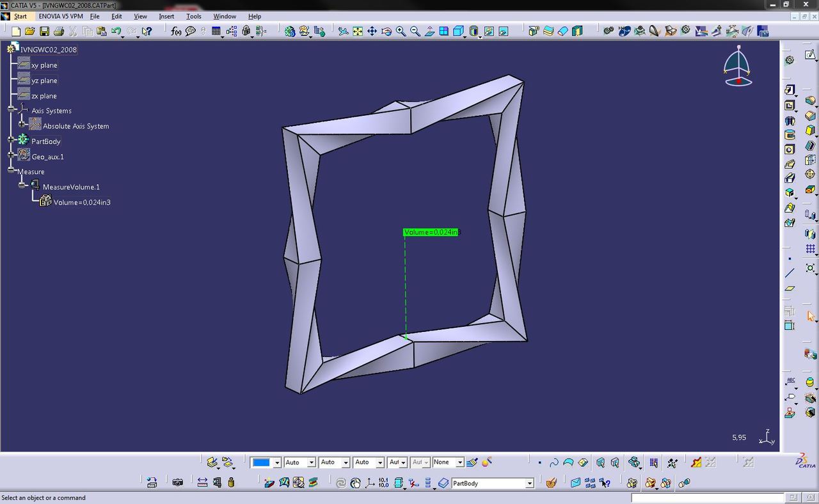The height and width of the screenshot is (504, 819).
Task: Select the zx plane in tree
Action: (44, 96)
